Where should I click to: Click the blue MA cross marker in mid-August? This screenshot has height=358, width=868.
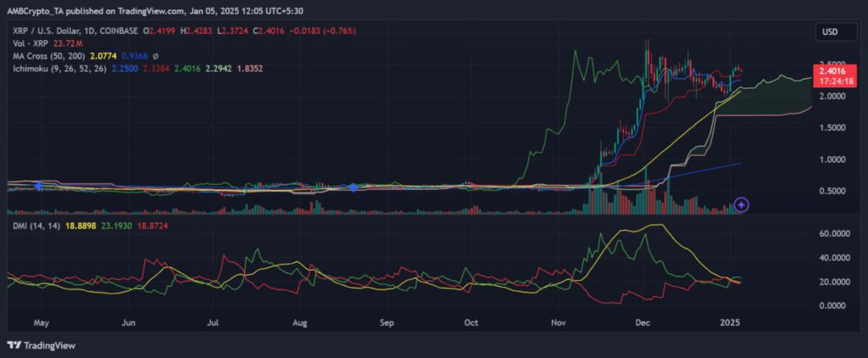353,187
